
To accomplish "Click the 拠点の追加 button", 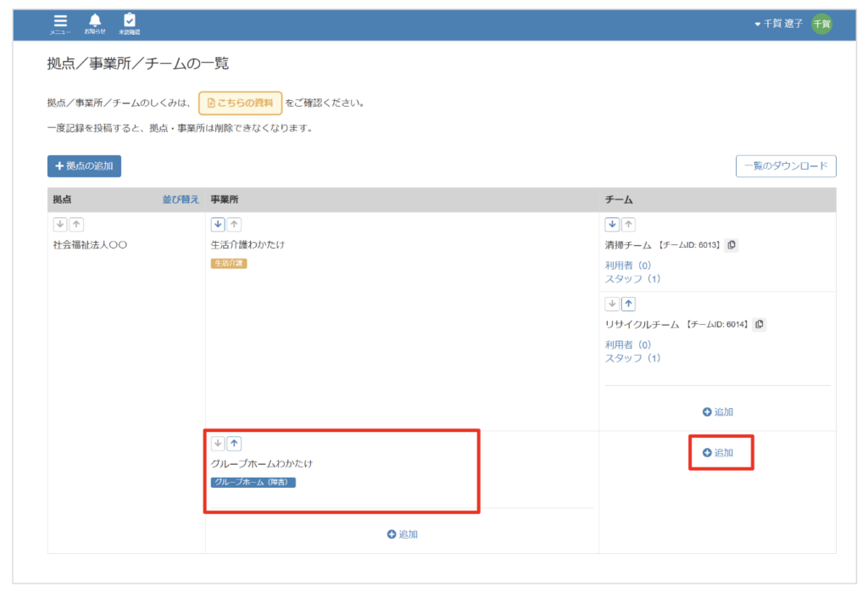I will [84, 166].
